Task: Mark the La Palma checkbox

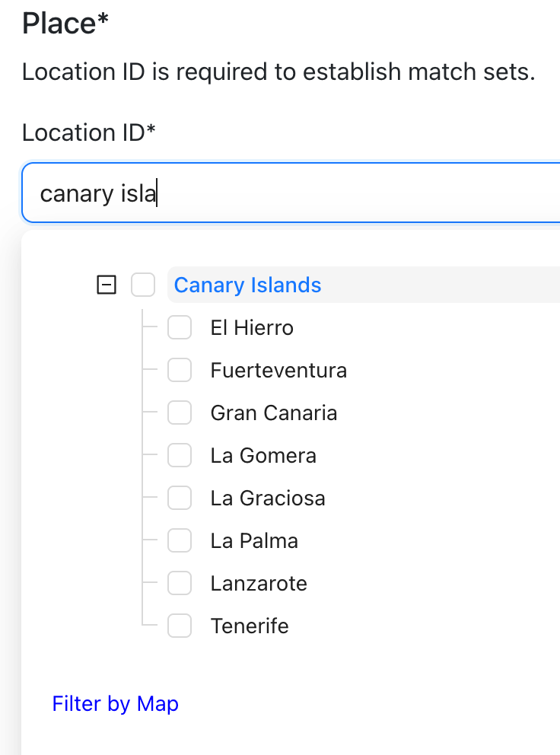Action: (180, 541)
